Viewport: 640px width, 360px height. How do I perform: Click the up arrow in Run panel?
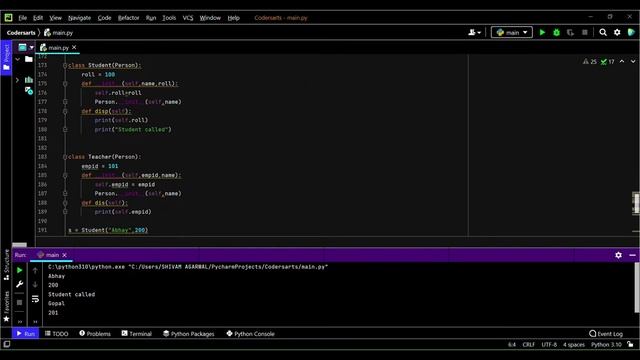pyautogui.click(x=35, y=270)
